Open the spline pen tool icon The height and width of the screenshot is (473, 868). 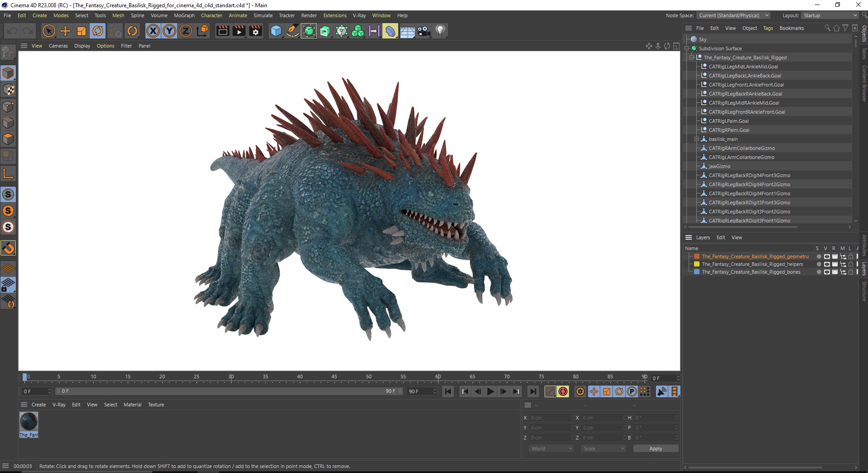pyautogui.click(x=293, y=31)
